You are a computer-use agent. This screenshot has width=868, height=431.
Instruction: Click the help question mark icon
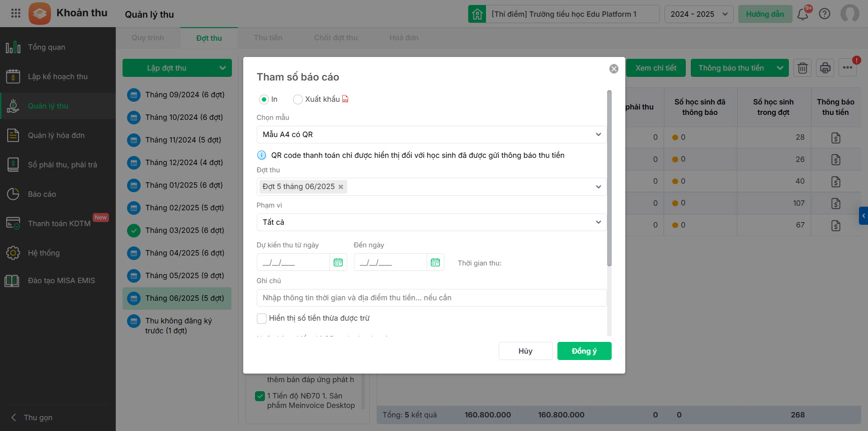[825, 14]
